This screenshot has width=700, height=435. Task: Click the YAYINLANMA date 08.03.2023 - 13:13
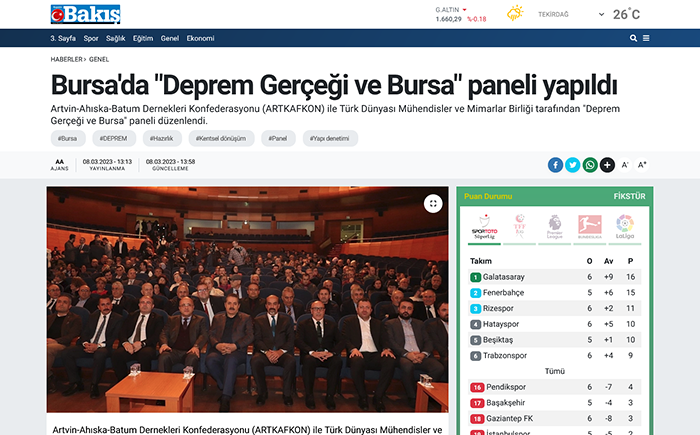point(107,165)
